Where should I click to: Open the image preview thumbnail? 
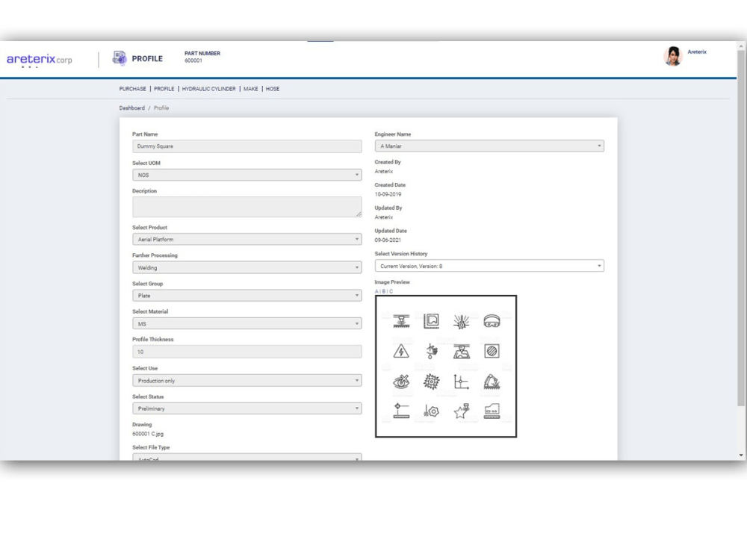[445, 366]
